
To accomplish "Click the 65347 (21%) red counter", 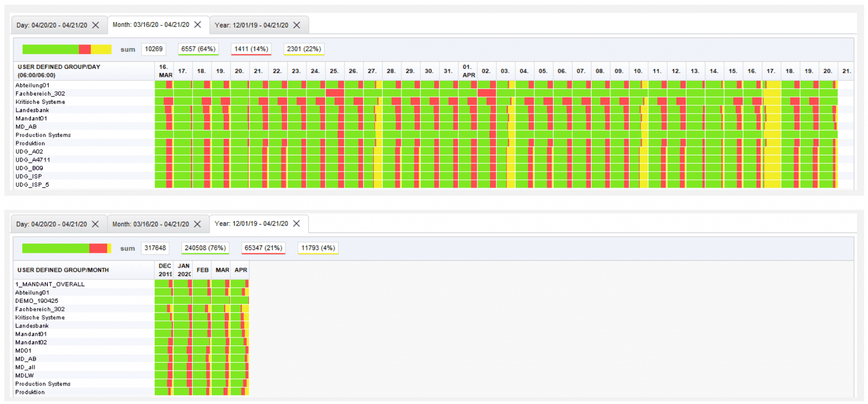I will 263,248.
